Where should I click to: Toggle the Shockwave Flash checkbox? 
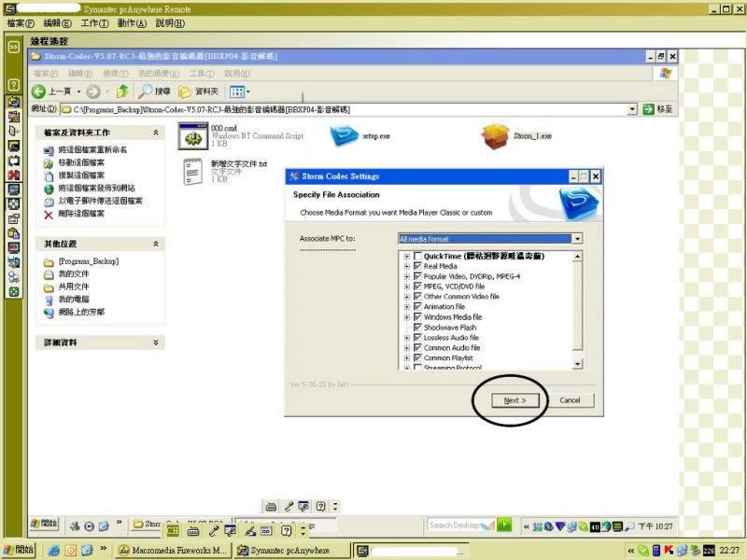[x=417, y=328]
